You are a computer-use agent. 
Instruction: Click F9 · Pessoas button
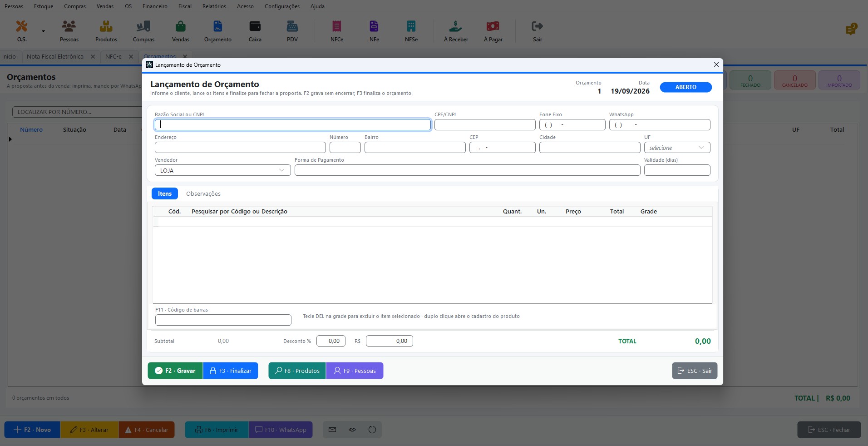(x=355, y=371)
